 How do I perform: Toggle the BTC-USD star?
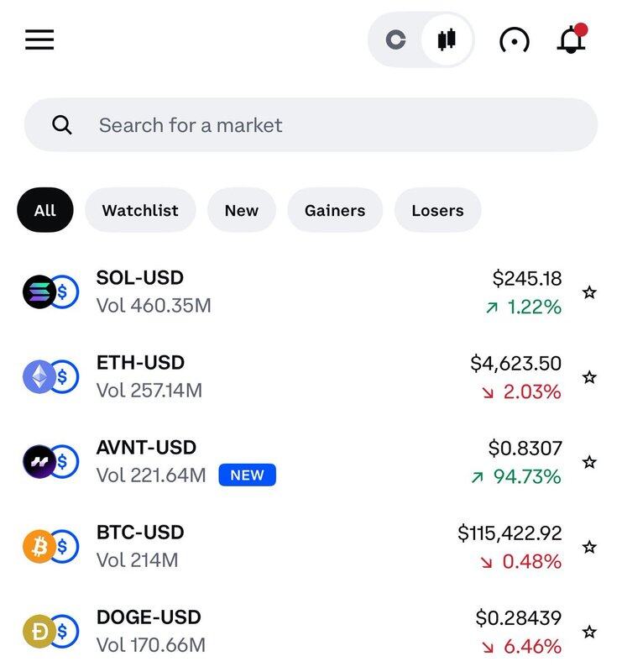(x=589, y=547)
